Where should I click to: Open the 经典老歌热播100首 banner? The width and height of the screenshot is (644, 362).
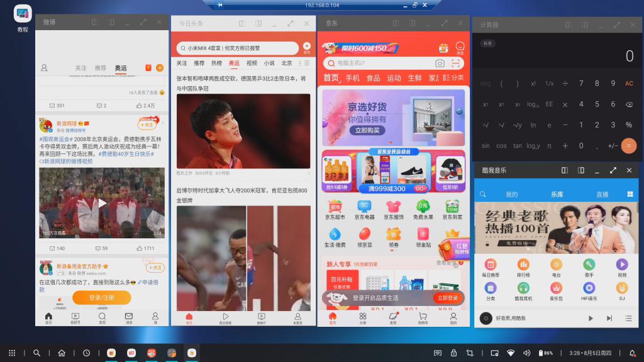(556, 227)
